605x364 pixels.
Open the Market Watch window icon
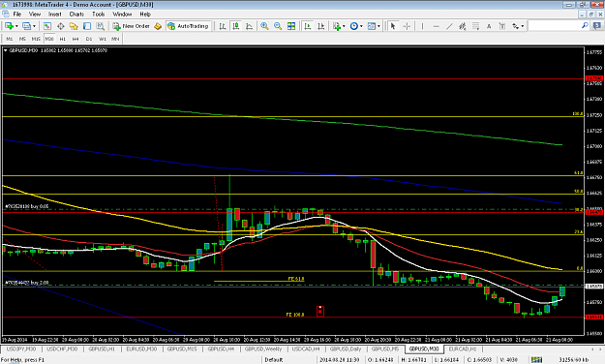coord(47,26)
